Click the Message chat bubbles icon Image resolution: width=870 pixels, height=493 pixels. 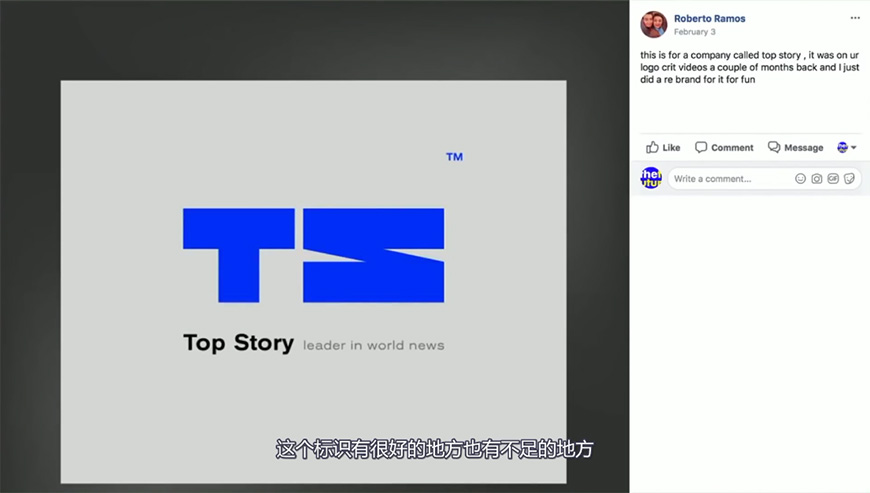pyautogui.click(x=773, y=147)
